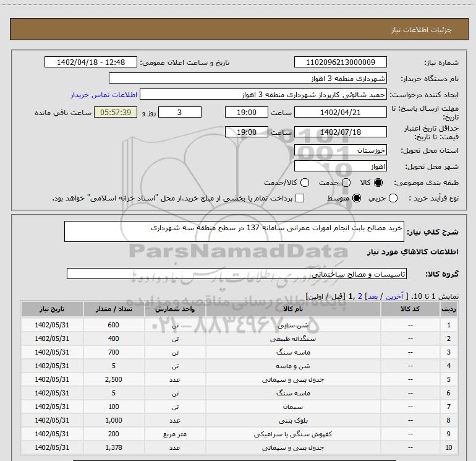Screen dimensions: 476x461
Task: Select the کالا radio button
Action: [378, 183]
